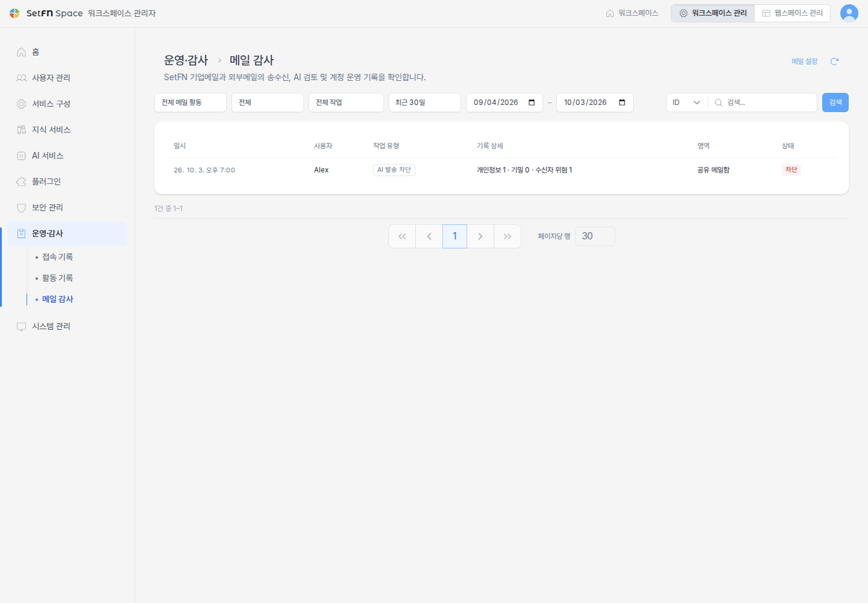Click the blue 검색 button
868x603 pixels.
[x=835, y=103]
